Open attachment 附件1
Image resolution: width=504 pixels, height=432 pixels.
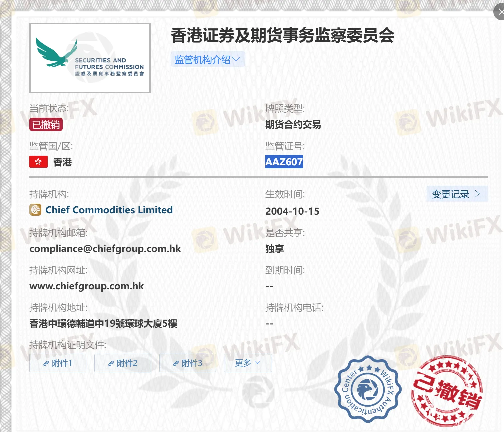tap(58, 363)
